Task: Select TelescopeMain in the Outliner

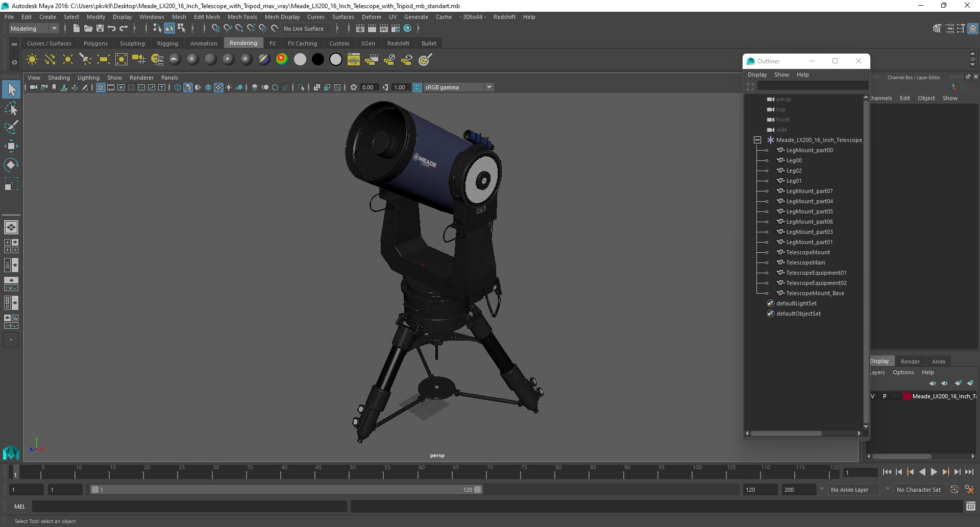Action: pos(805,262)
